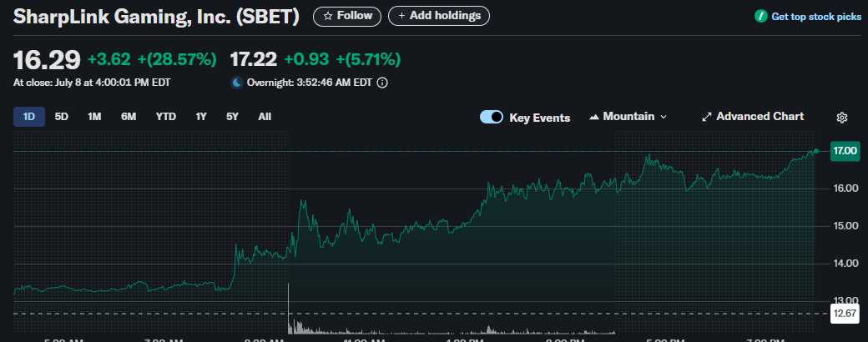The image size is (868, 342).
Task: Click the overnight moon icon
Action: [x=237, y=83]
